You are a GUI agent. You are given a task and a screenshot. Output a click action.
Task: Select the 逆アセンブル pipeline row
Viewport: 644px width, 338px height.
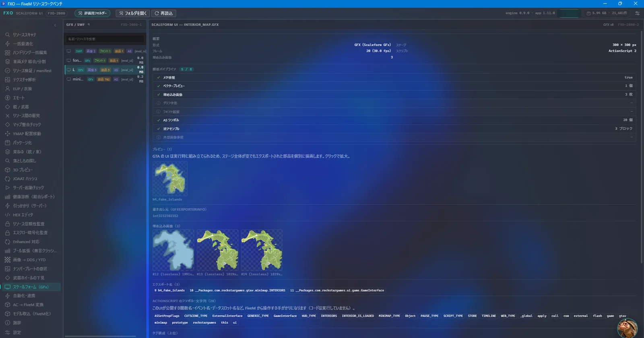(x=394, y=129)
